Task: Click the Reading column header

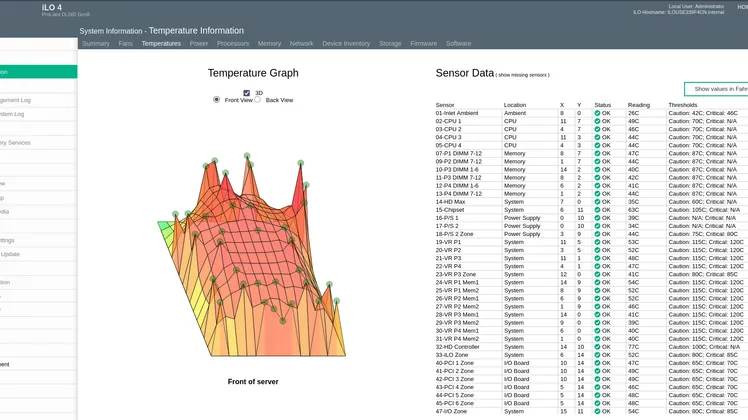Action: (639, 105)
